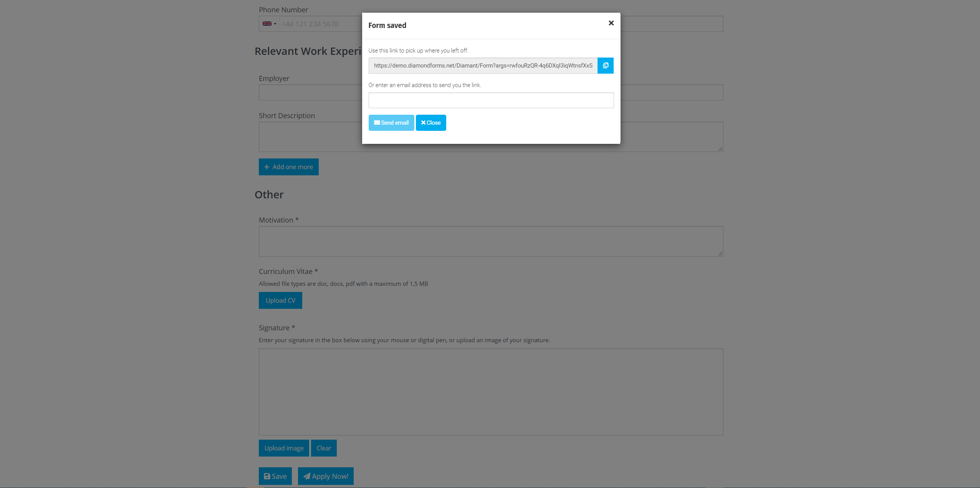This screenshot has height=488, width=980.
Task: Click the email address input field
Action: (x=491, y=100)
